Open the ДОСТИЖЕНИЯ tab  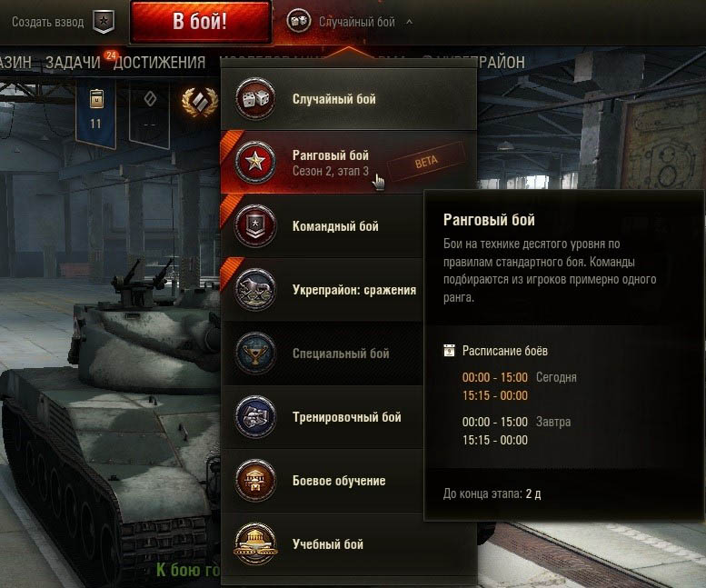pyautogui.click(x=159, y=62)
